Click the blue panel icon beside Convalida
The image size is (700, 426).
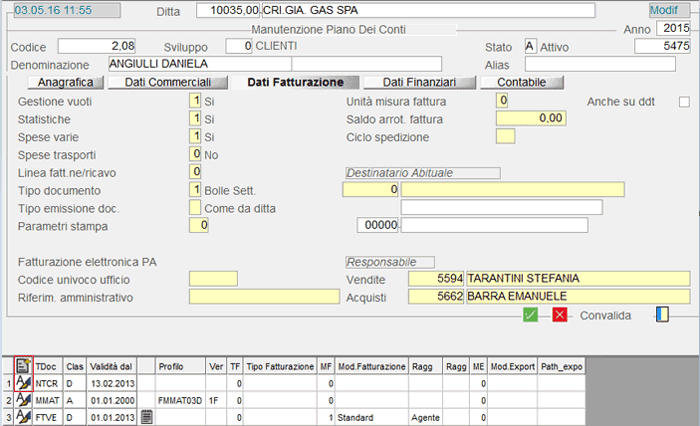click(661, 315)
